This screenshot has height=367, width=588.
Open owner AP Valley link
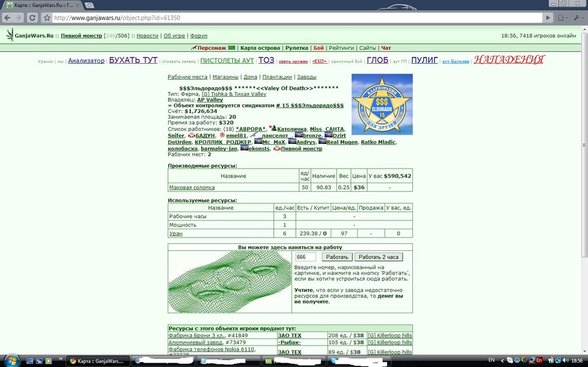coord(210,100)
